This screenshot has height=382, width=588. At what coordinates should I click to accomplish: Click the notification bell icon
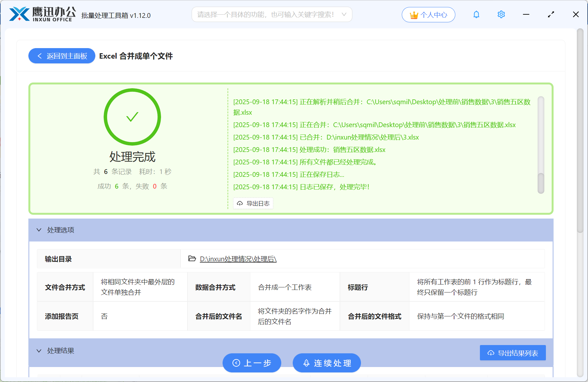click(476, 14)
